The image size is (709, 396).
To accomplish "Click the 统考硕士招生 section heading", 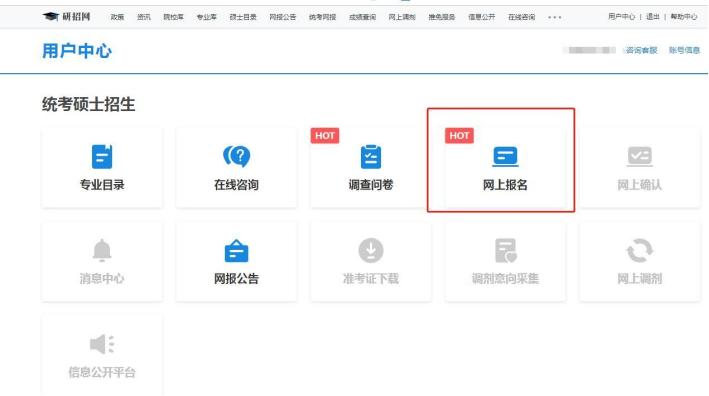I will click(x=89, y=104).
